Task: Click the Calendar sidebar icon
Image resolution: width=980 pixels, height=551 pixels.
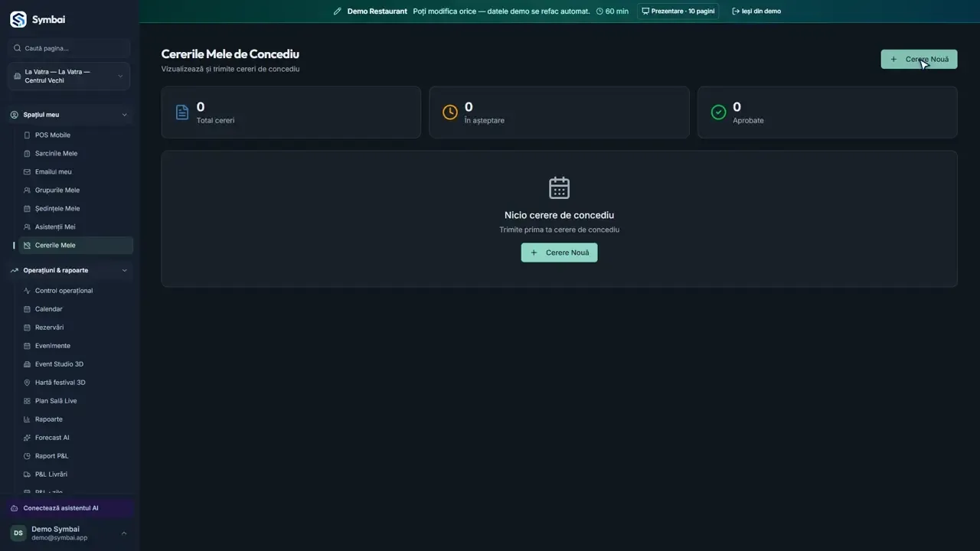Action: tap(27, 309)
